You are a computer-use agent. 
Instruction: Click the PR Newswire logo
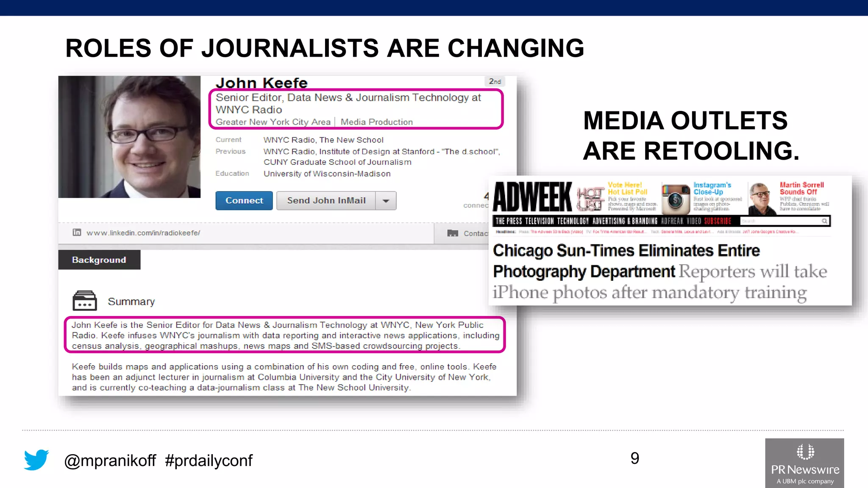point(804,463)
